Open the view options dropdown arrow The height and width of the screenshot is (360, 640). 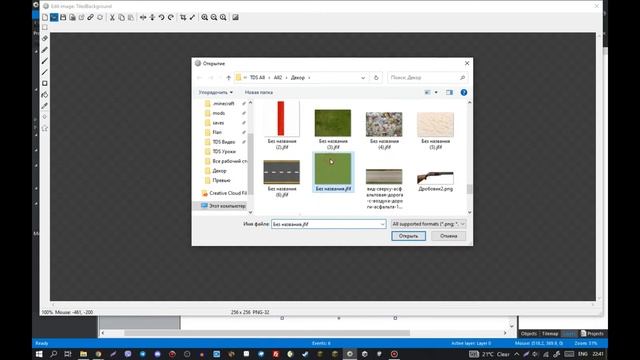(436, 93)
